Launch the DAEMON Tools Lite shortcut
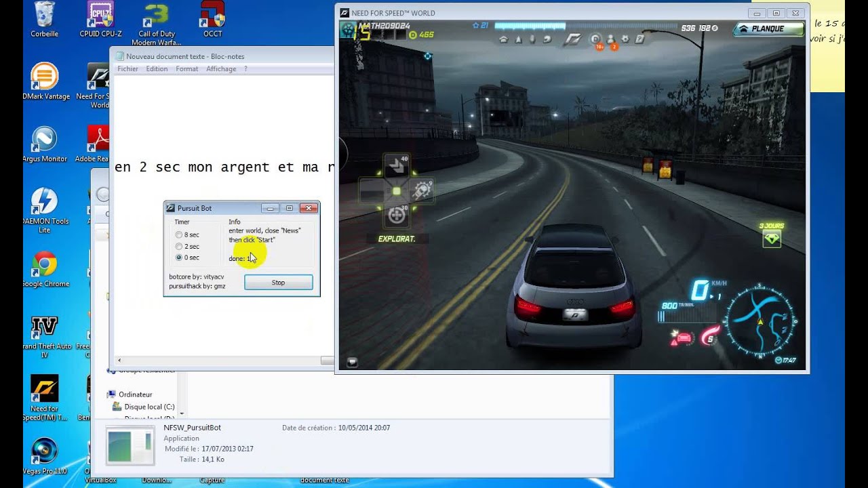 [45, 210]
